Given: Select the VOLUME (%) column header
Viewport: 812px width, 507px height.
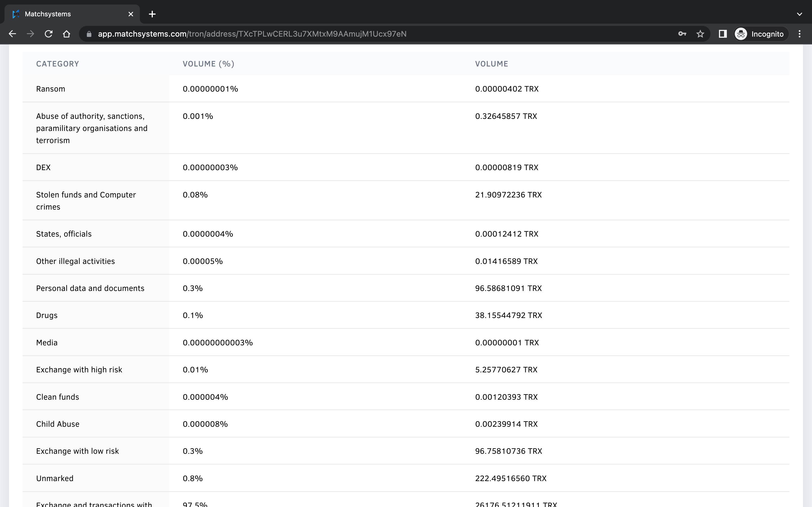Looking at the screenshot, I should tap(208, 64).
